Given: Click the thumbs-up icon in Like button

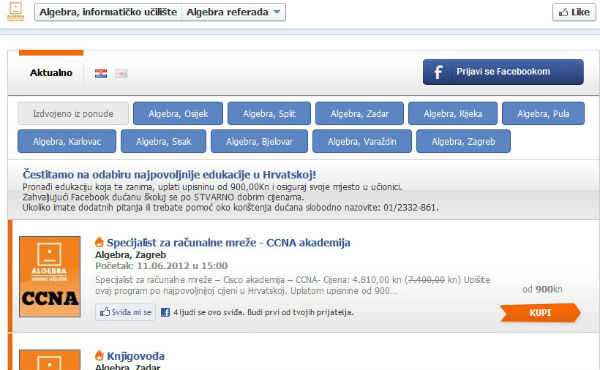Looking at the screenshot, I should coord(563,13).
